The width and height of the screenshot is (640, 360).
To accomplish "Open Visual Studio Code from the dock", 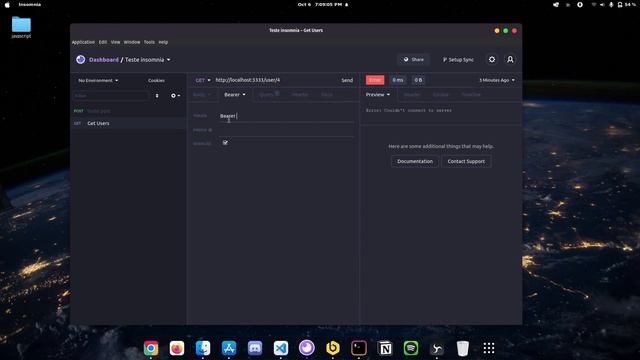I will point(281,348).
